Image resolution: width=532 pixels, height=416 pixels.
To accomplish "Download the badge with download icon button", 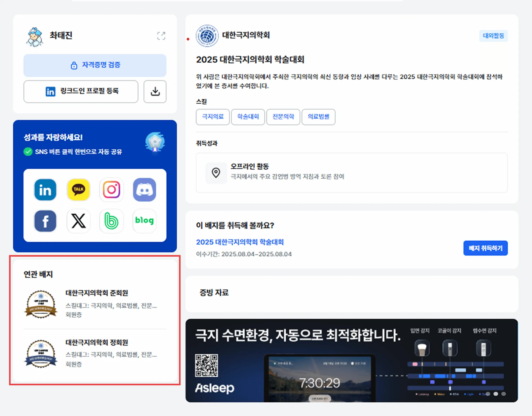I will [x=155, y=92].
